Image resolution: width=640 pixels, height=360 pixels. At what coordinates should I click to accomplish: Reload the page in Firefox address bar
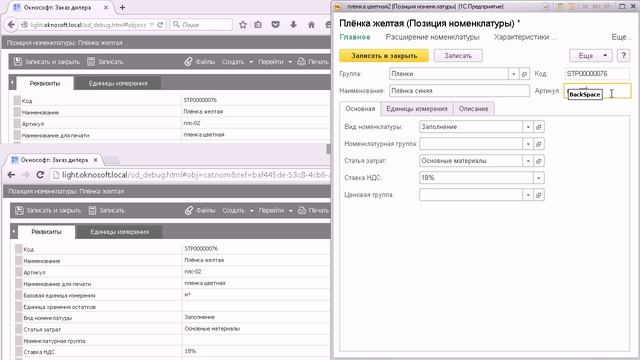pyautogui.click(x=160, y=25)
